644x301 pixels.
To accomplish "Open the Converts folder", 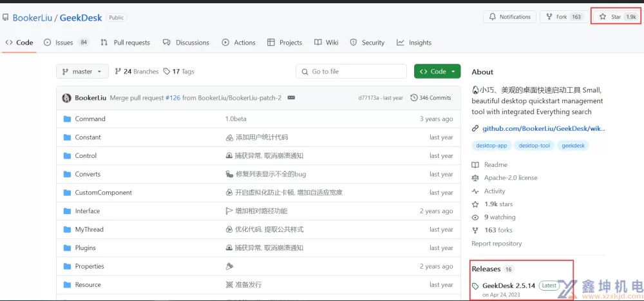I will [88, 175].
